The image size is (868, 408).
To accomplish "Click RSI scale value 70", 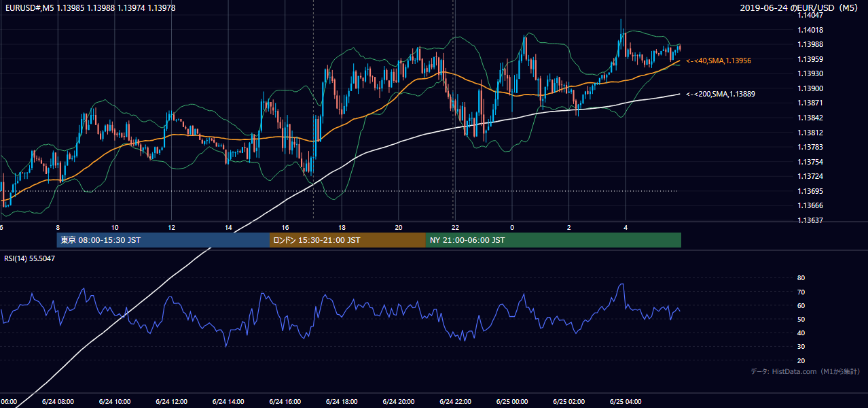I will point(801,292).
